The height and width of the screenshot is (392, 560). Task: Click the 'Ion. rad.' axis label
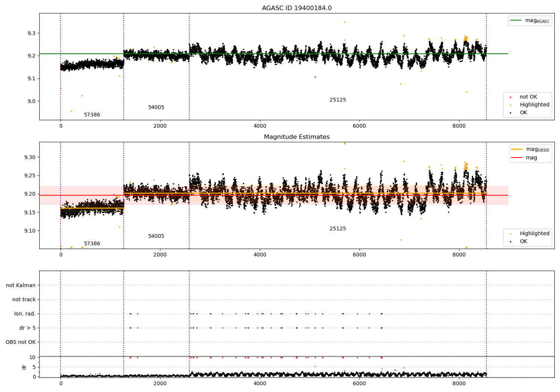[25, 314]
